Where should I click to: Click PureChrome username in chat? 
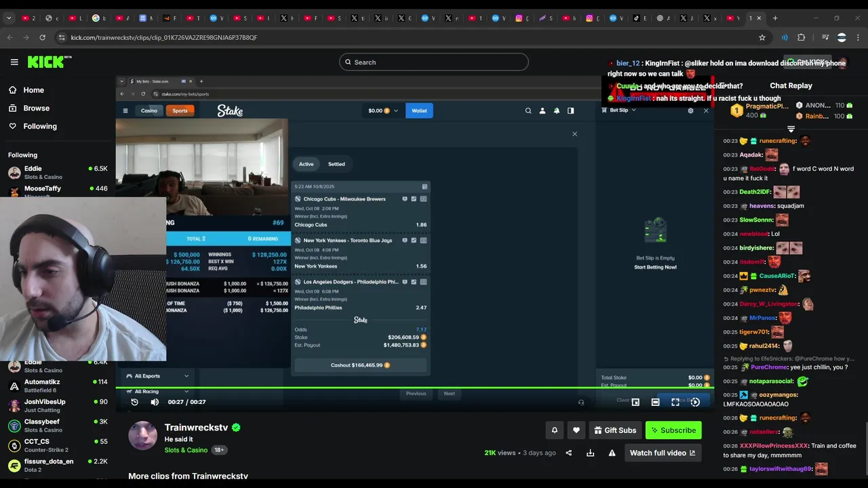tap(769, 367)
